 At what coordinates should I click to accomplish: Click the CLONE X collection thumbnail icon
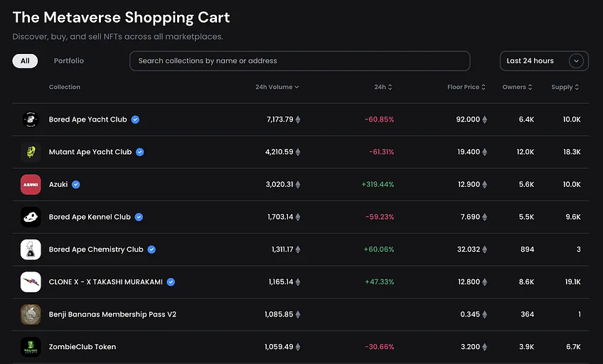[x=31, y=282]
